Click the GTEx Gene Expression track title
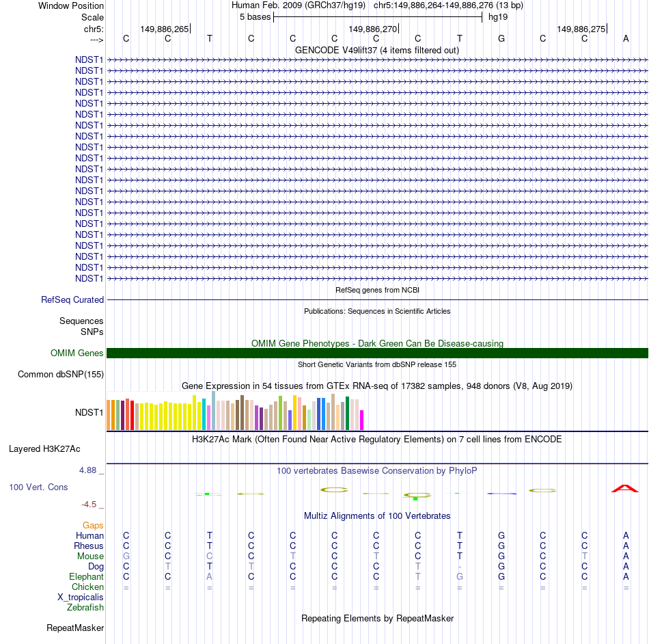649x644 pixels. 377,386
